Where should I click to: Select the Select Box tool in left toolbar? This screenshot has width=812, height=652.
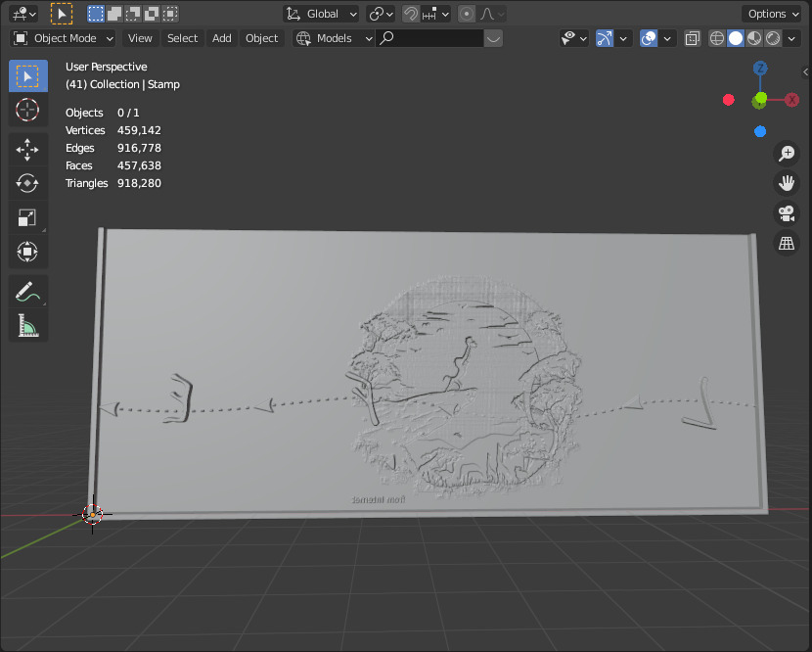(28, 76)
